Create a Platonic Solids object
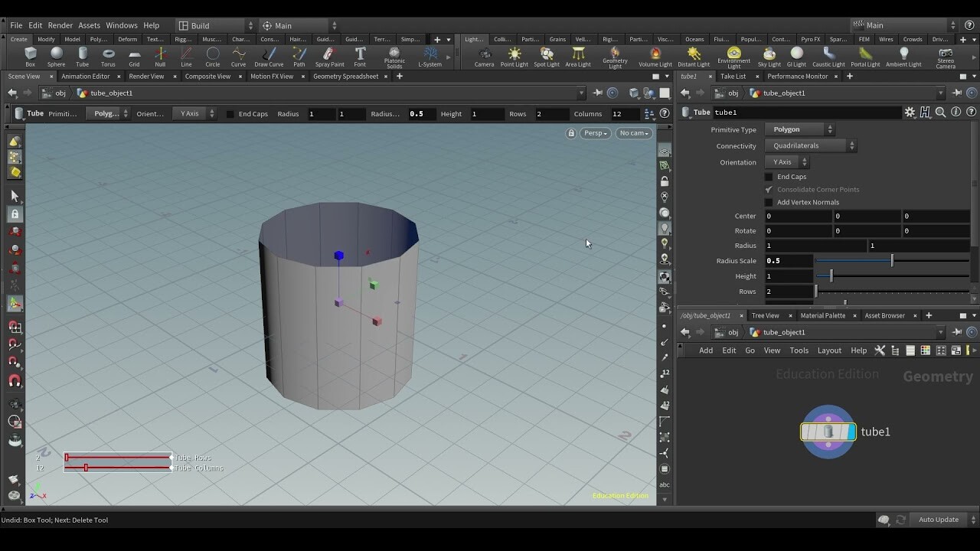This screenshot has height=551, width=980. point(394,55)
